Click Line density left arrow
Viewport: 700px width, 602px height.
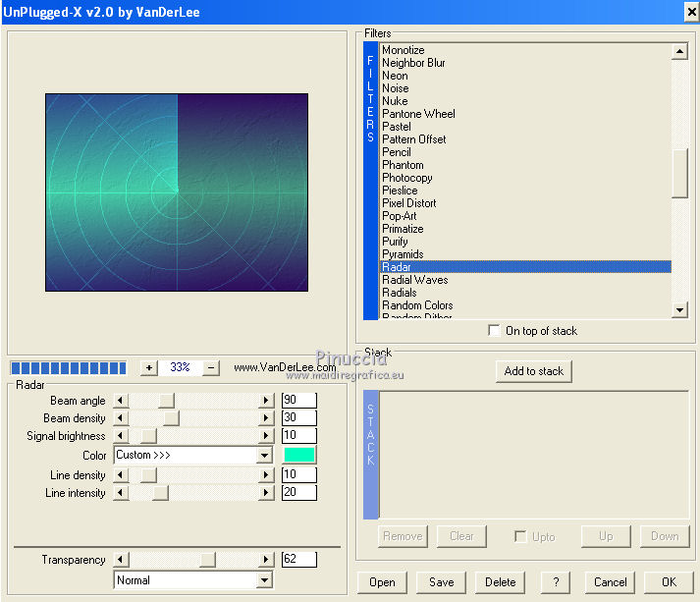(121, 474)
